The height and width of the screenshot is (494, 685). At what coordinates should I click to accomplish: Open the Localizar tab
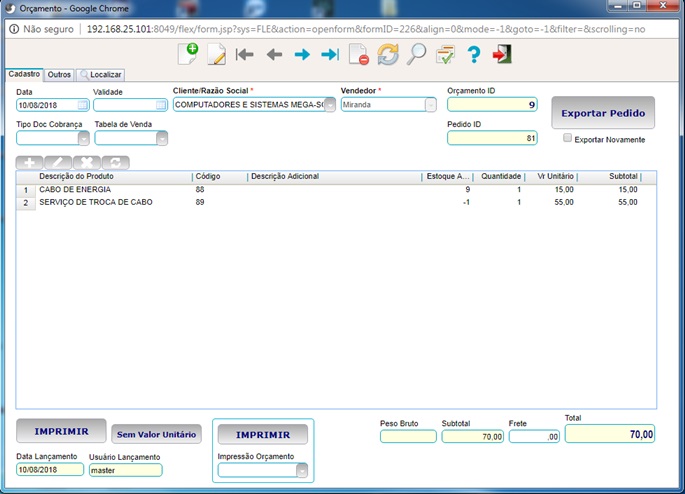(x=101, y=75)
